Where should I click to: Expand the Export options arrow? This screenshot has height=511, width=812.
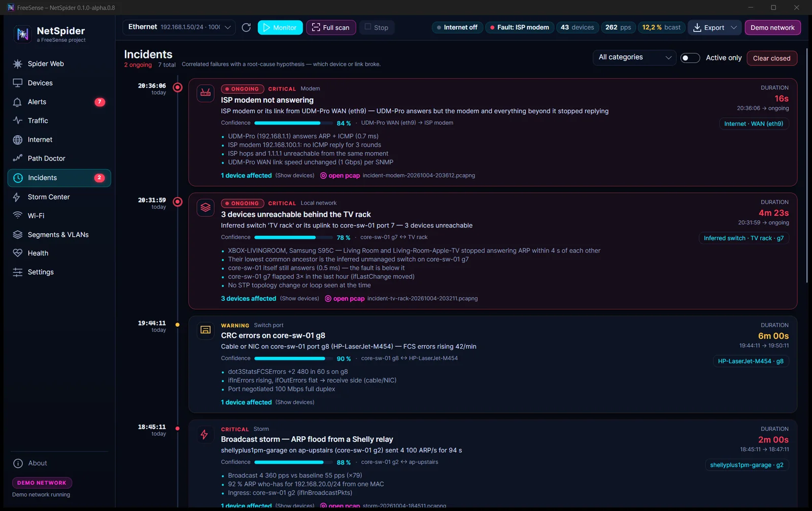coord(734,27)
